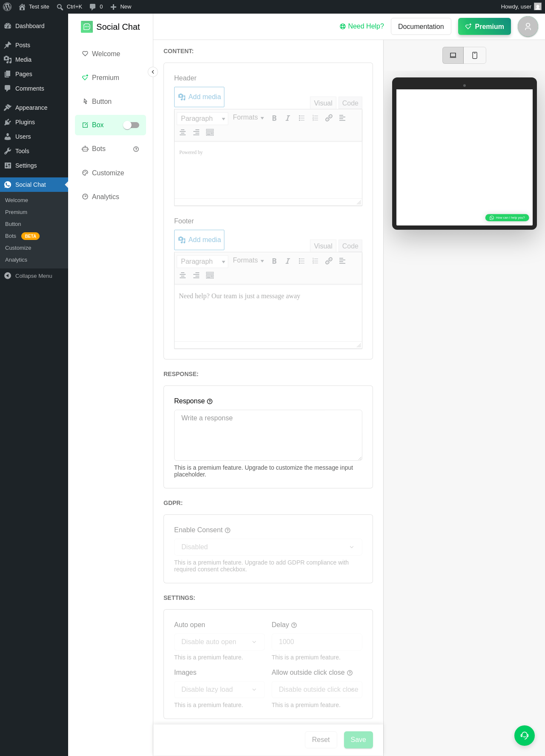The width and height of the screenshot is (545, 756).
Task: Open Plugins in the WordPress menu
Action: (34, 122)
